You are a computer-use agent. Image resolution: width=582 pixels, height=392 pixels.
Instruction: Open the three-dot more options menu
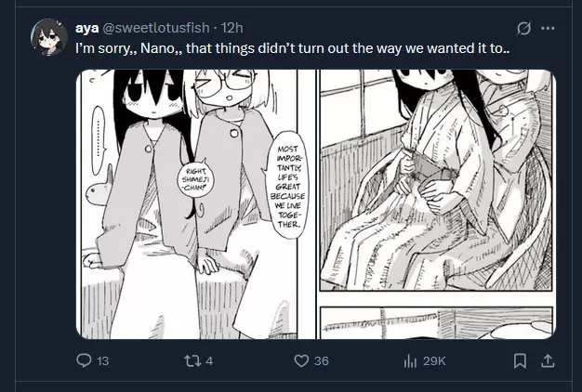pos(548,28)
